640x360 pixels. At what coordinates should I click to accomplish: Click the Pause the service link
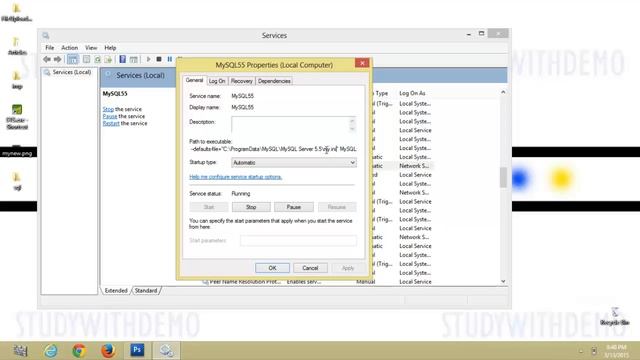coord(110,116)
